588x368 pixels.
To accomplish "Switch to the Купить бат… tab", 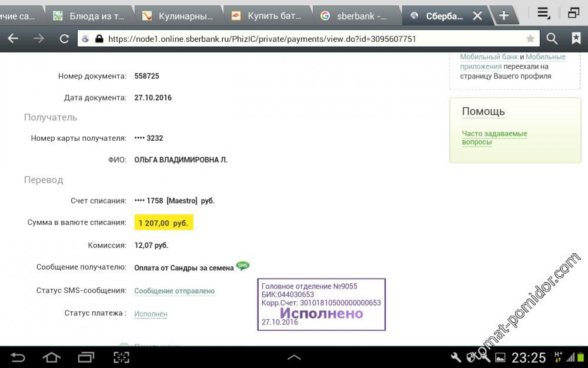I will tap(267, 16).
